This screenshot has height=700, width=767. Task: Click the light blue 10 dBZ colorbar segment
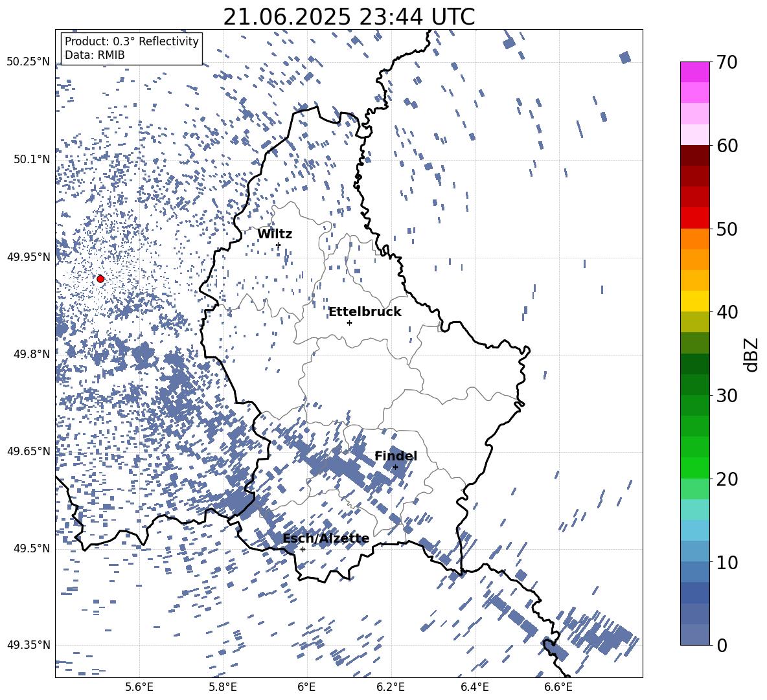[694, 552]
